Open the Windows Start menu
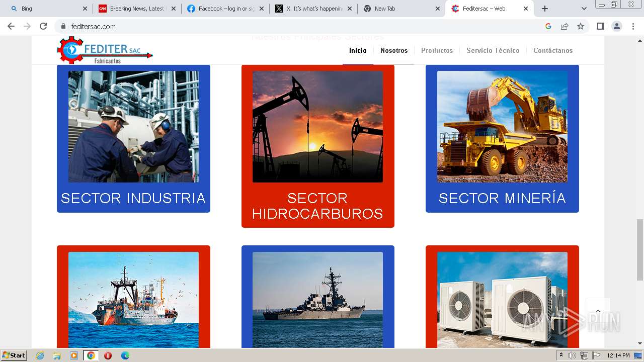This screenshot has height=362, width=644. pos(14,355)
